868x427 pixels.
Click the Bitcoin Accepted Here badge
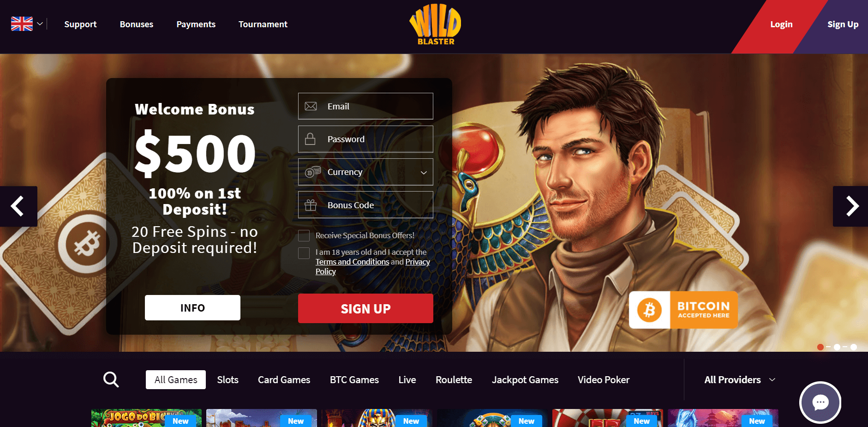(683, 310)
